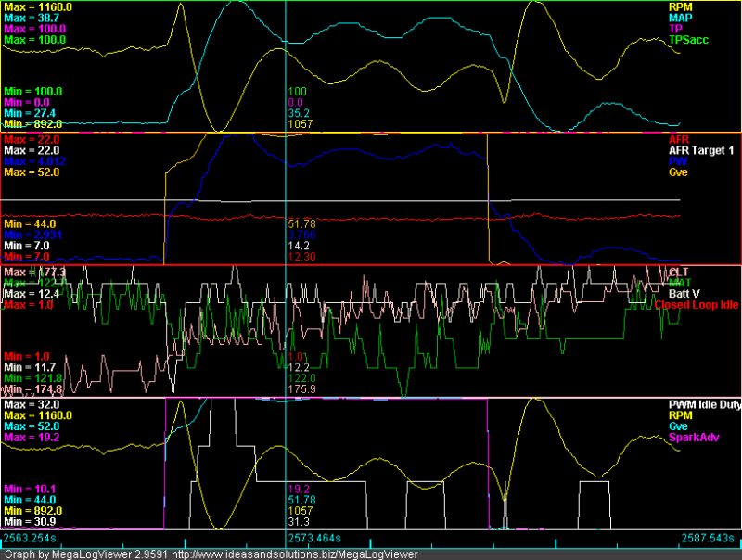
Task: Click the blue PW legend label
Action: (x=678, y=161)
